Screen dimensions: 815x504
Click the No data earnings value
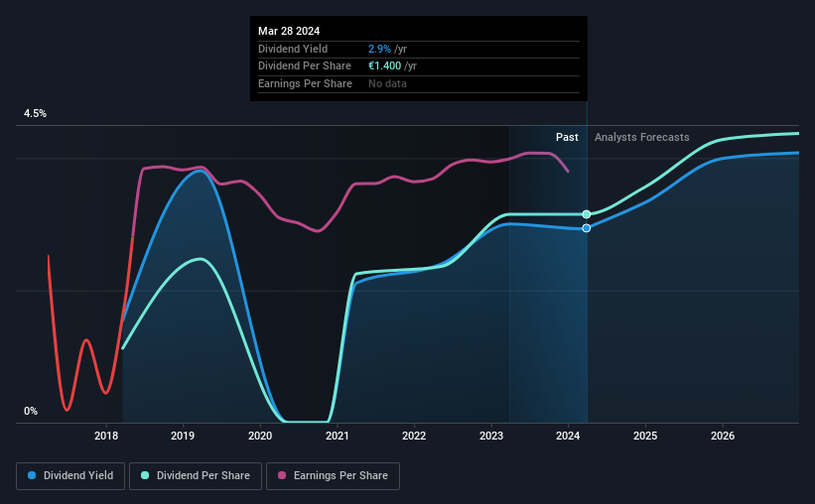pos(387,83)
